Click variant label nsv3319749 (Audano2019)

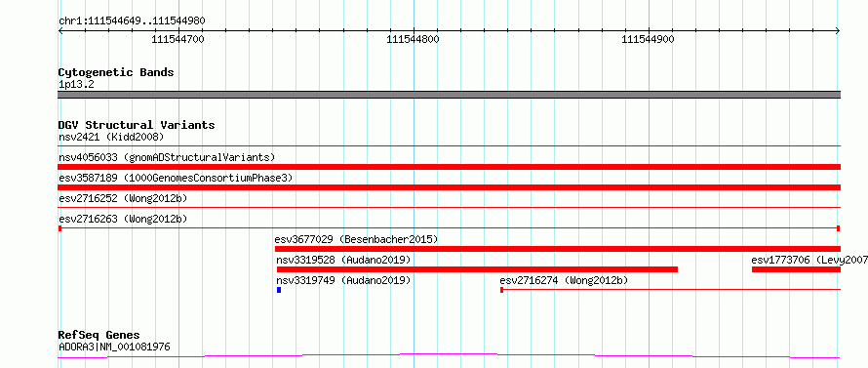click(343, 280)
